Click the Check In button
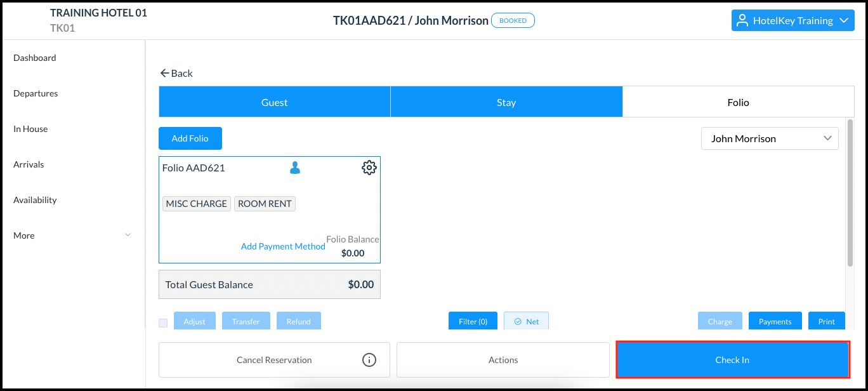Image resolution: width=868 pixels, height=391 pixels. 732,359
